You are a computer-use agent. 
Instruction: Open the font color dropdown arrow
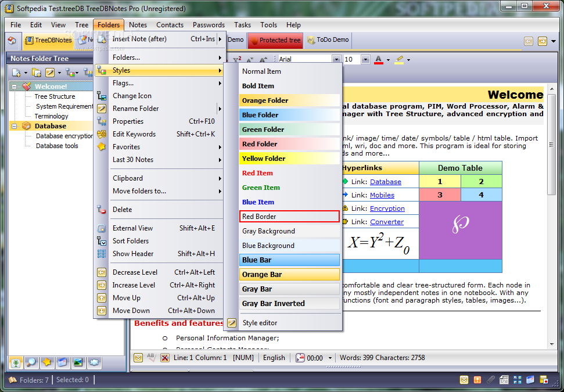click(x=388, y=60)
